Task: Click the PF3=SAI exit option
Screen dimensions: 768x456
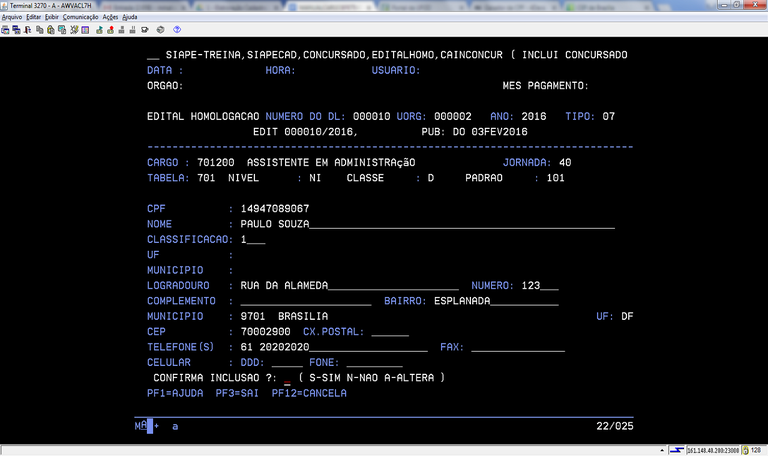Action: coord(238,394)
